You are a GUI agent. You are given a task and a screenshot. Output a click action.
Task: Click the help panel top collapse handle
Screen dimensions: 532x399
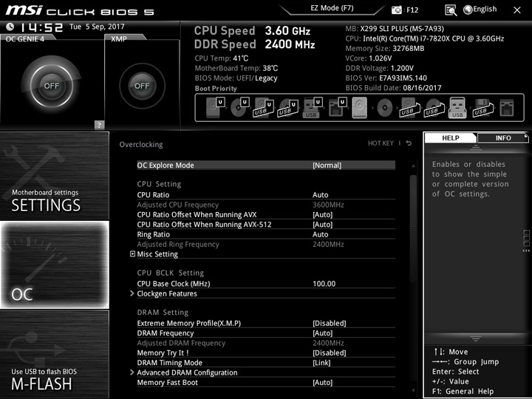pyautogui.click(x=475, y=147)
